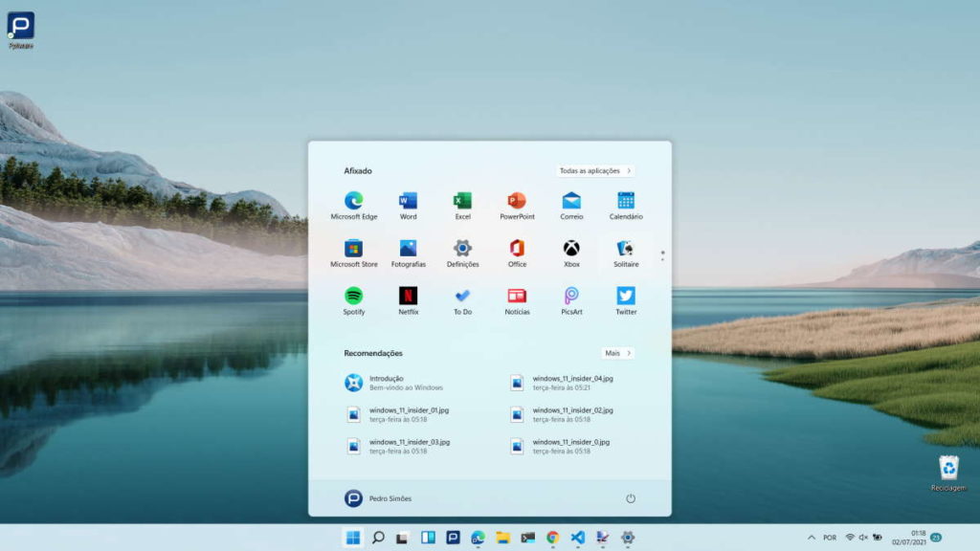980x551 pixels.
Task: Open Netflix from the Start menu
Action: click(409, 298)
